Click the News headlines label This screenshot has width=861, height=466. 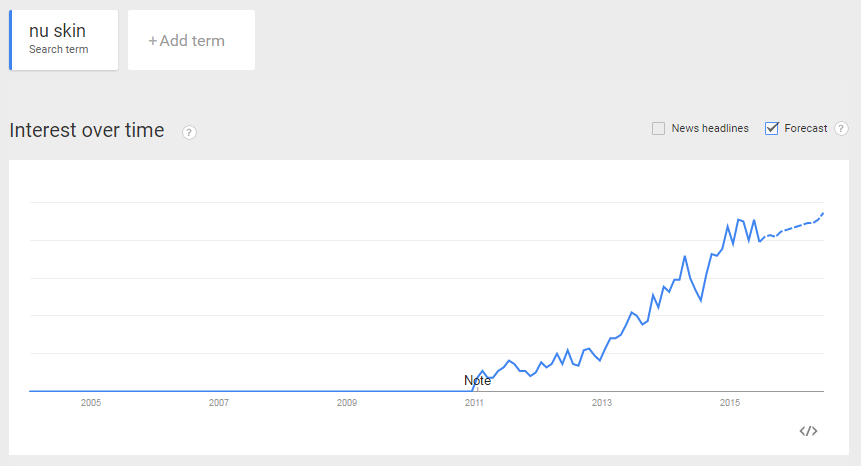click(x=710, y=128)
